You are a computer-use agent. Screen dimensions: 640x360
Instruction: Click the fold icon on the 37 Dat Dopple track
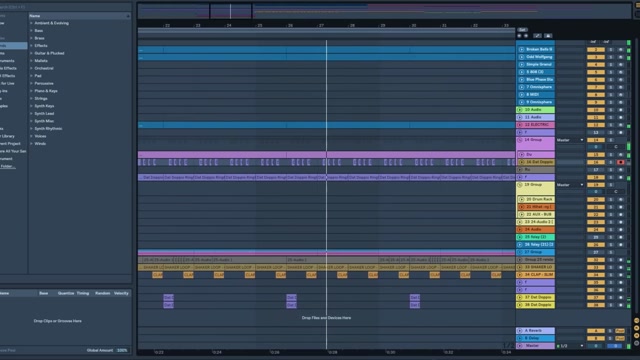tap(520, 298)
